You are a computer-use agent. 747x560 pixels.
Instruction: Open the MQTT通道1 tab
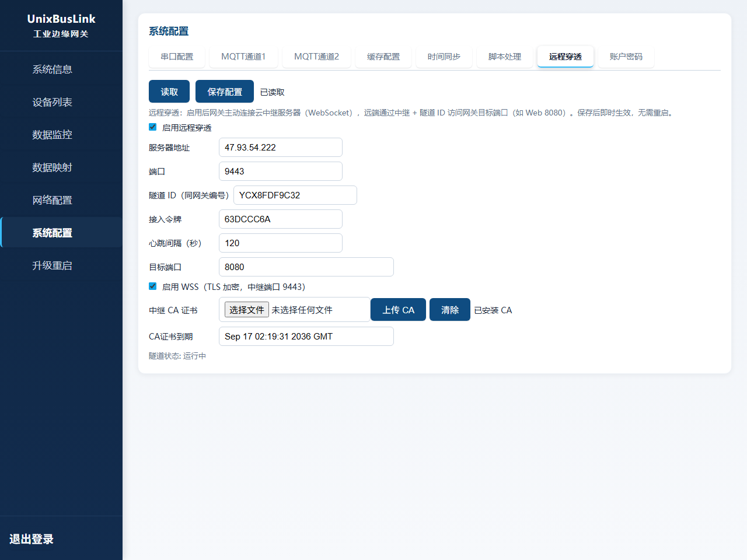243,57
